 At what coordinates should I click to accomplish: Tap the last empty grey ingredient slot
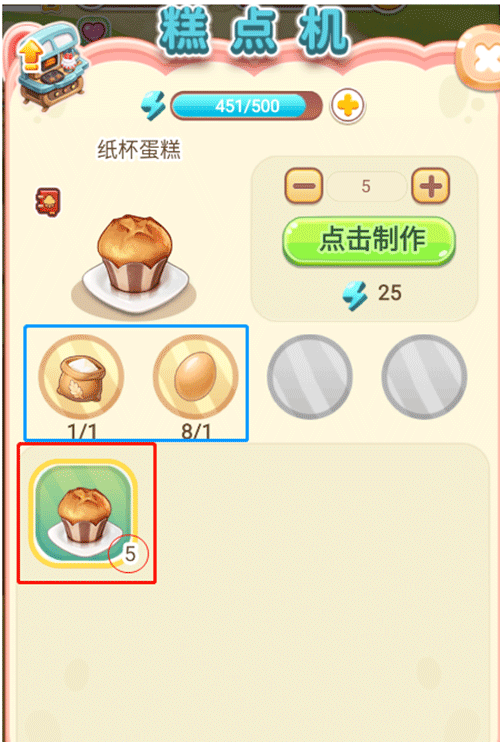point(424,377)
